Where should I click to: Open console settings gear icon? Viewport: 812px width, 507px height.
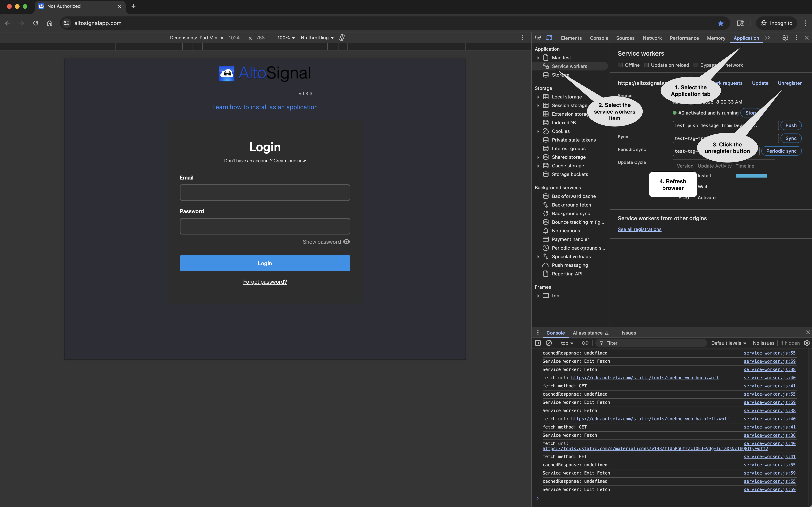[x=807, y=343]
